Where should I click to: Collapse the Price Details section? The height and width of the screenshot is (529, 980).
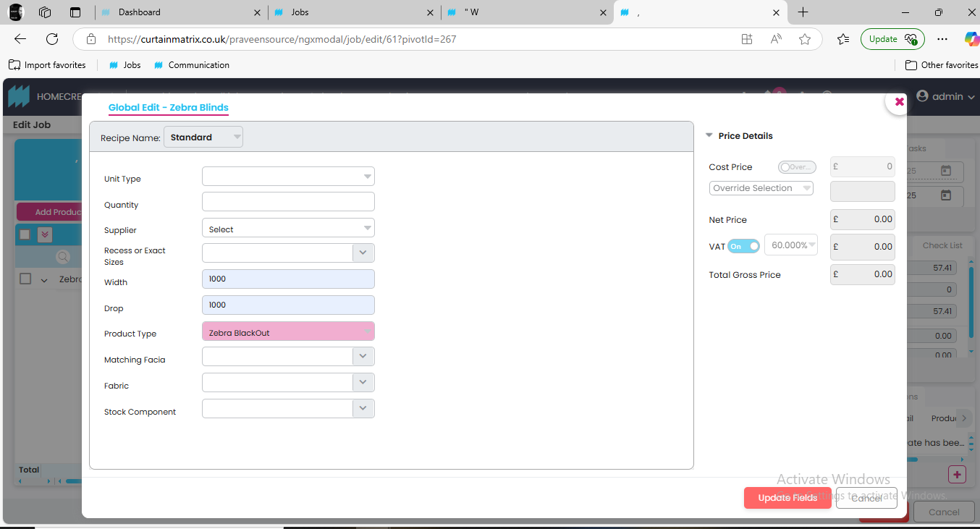[709, 136]
